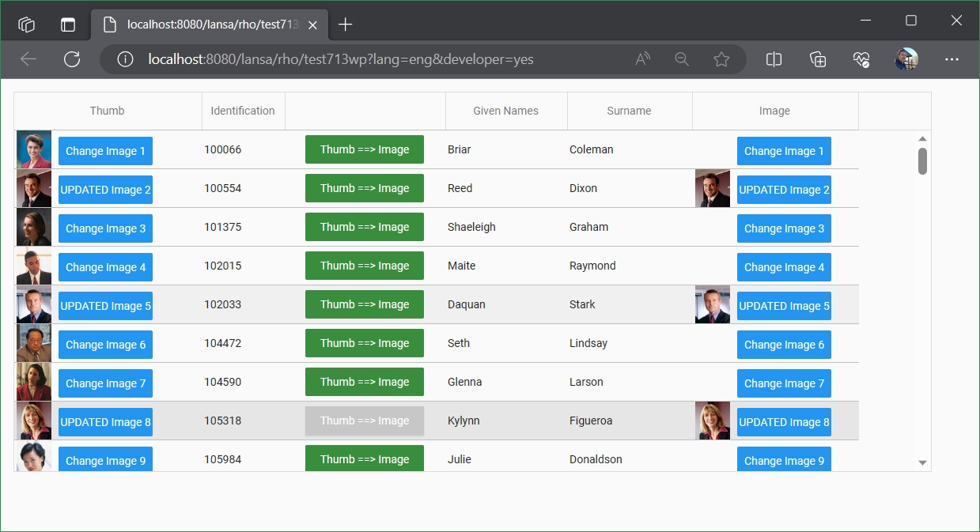This screenshot has height=532, width=980.
Task: Open the Collections icon
Action: point(818,59)
